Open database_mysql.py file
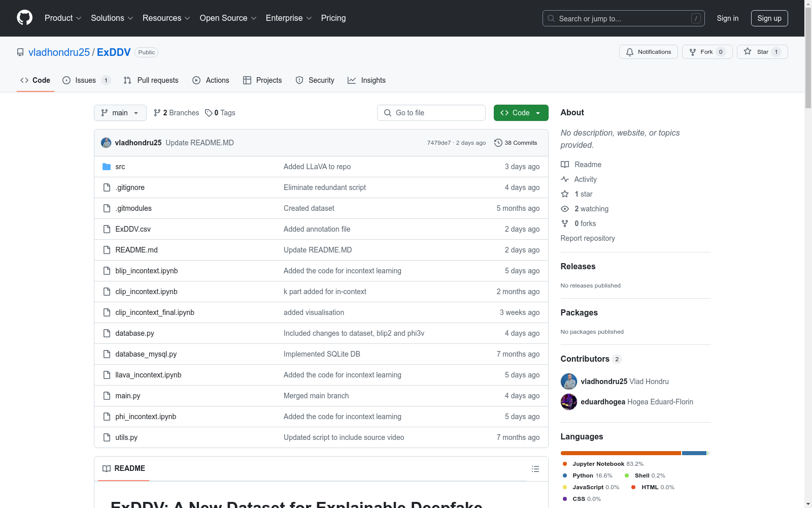Viewport: 812px width, 508px height. pyautogui.click(x=146, y=354)
